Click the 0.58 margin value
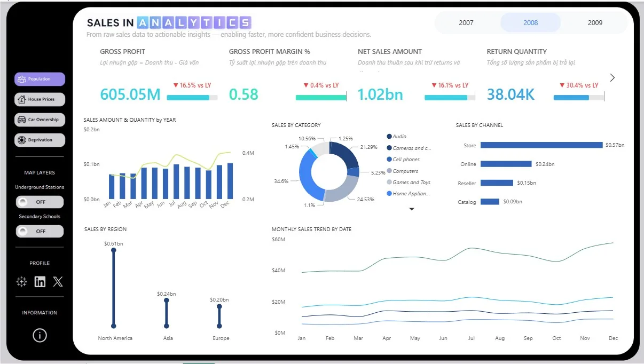The height and width of the screenshot is (364, 644). tap(244, 94)
